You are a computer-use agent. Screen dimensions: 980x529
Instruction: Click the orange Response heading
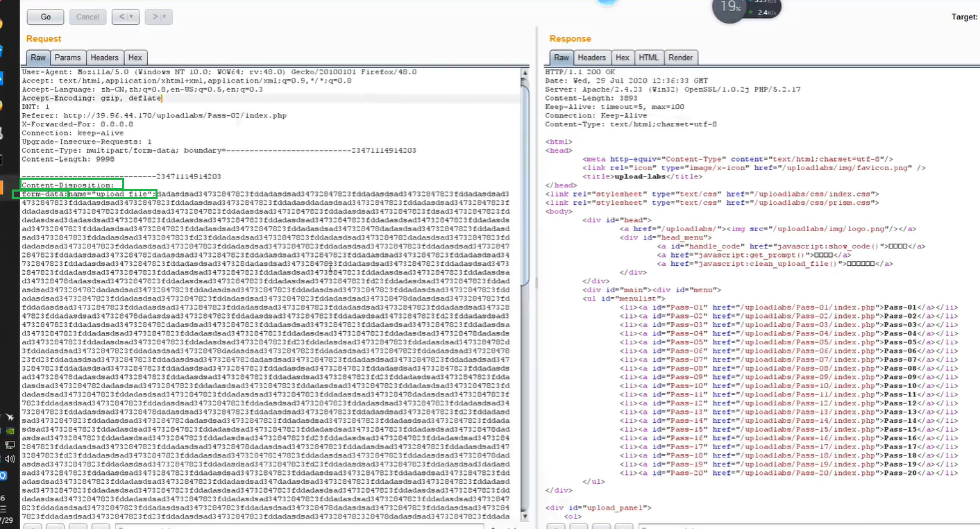571,39
